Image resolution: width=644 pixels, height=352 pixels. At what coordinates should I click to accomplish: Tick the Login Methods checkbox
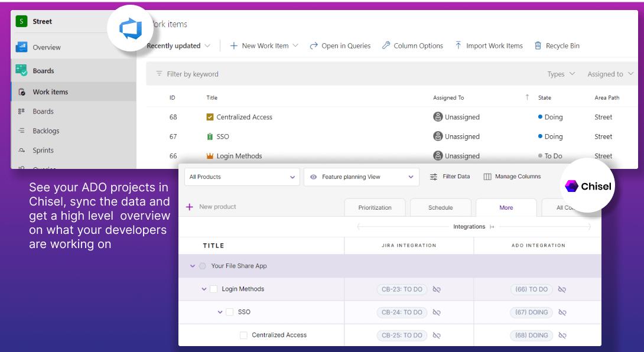pos(213,289)
